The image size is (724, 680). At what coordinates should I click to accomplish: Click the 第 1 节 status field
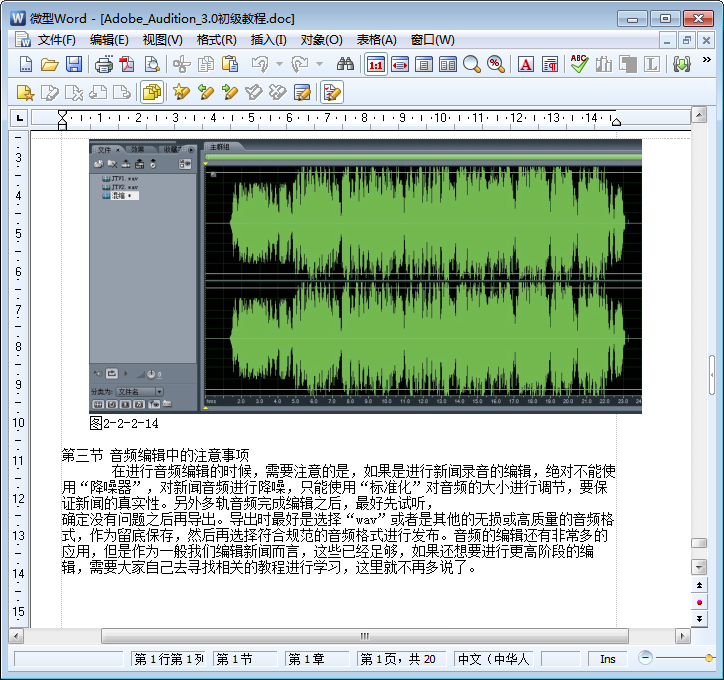245,659
